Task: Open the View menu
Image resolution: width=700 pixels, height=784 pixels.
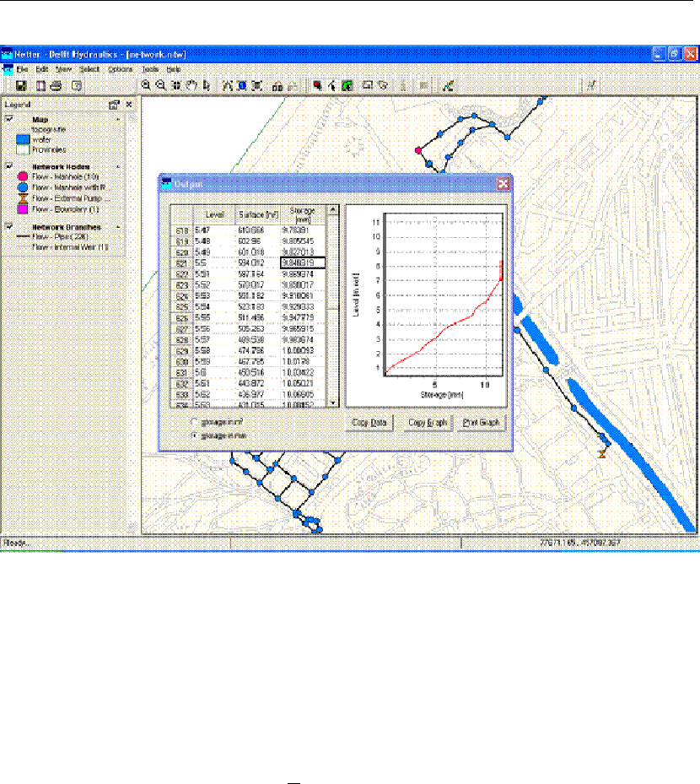Action: pos(63,69)
